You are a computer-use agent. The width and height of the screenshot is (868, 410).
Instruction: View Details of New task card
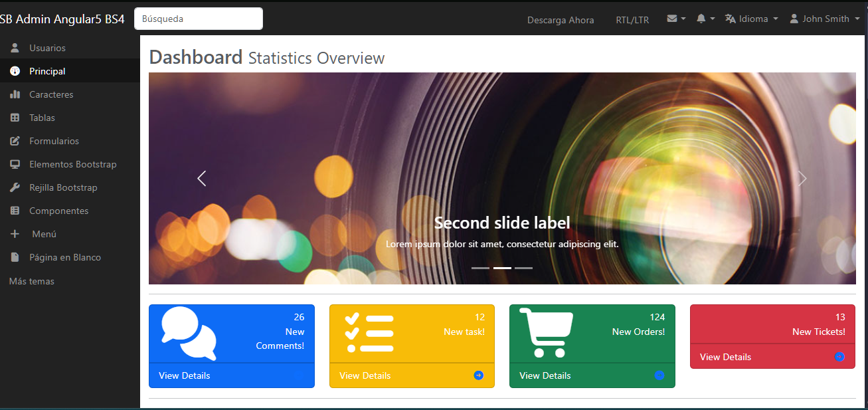pyautogui.click(x=365, y=375)
